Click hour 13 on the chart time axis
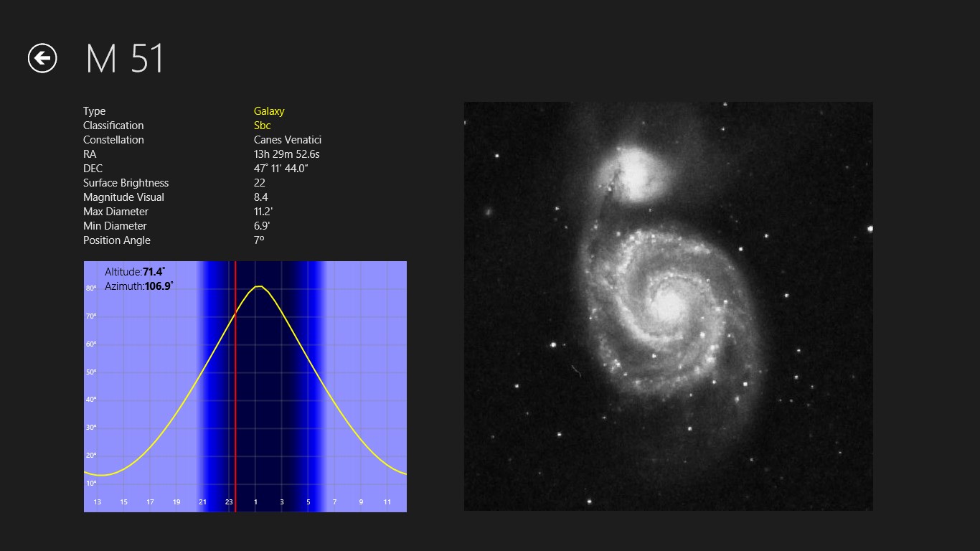 pyautogui.click(x=98, y=502)
